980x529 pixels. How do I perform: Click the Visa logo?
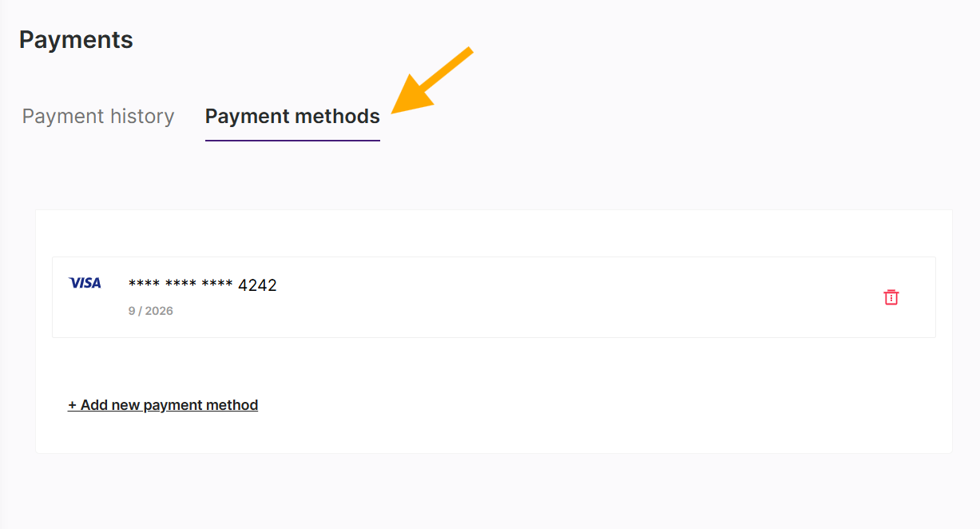[85, 283]
